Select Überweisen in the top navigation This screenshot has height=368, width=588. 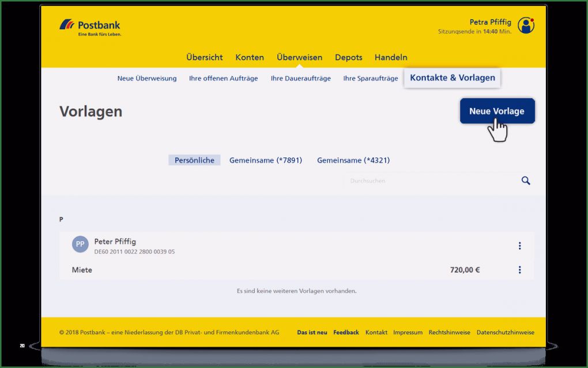299,57
